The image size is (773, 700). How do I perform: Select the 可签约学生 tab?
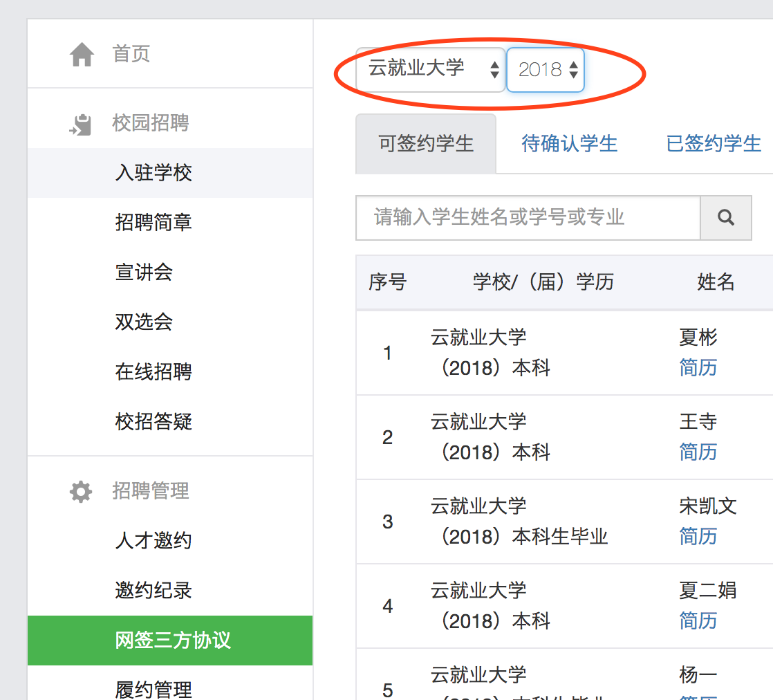pos(426,144)
